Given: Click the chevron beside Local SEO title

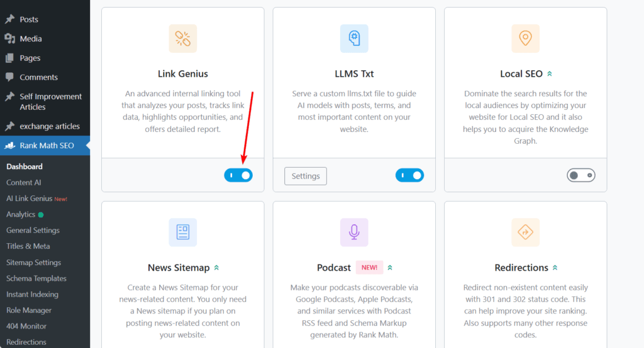Looking at the screenshot, I should click(x=550, y=74).
